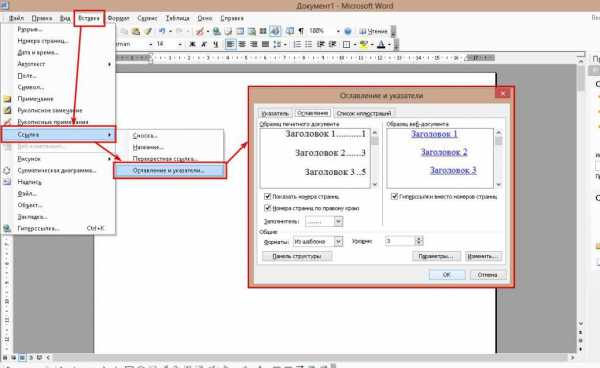Toggle 'Гиперссылки вместо номеров страниц' checkbox
This screenshot has width=600, height=368.
click(x=394, y=196)
